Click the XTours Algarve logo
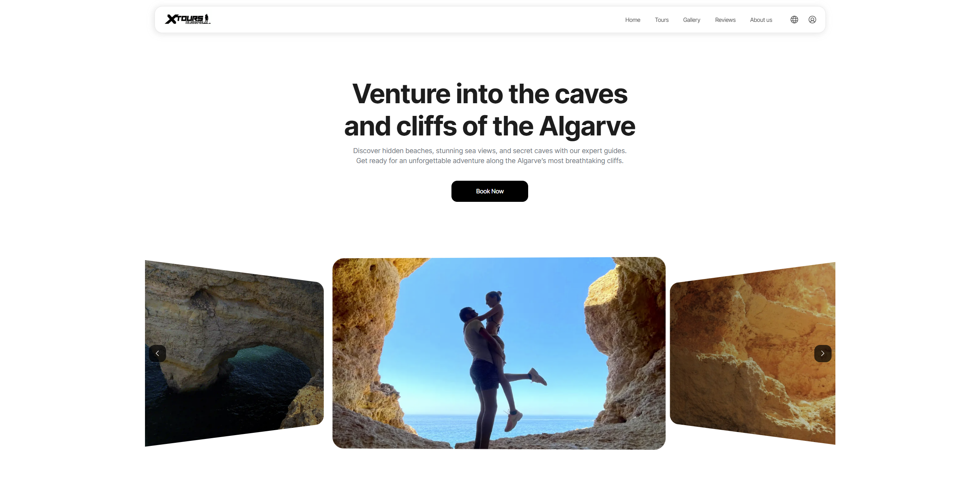980x485 pixels. pyautogui.click(x=188, y=19)
